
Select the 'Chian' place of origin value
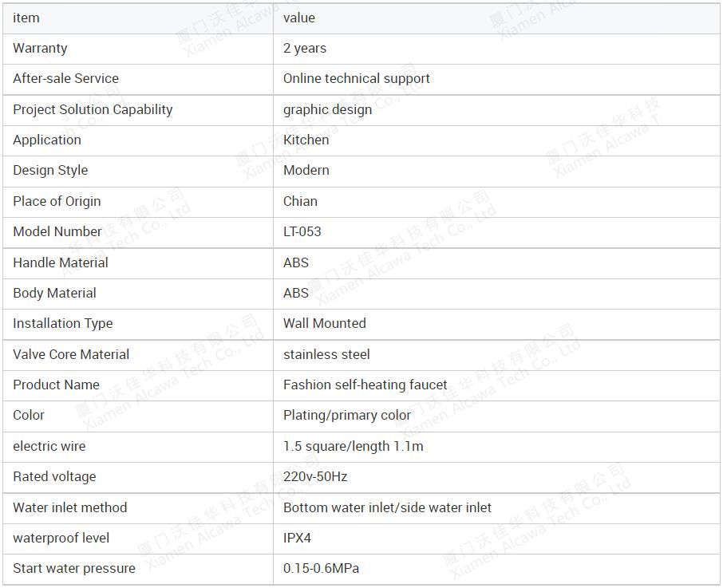300,201
